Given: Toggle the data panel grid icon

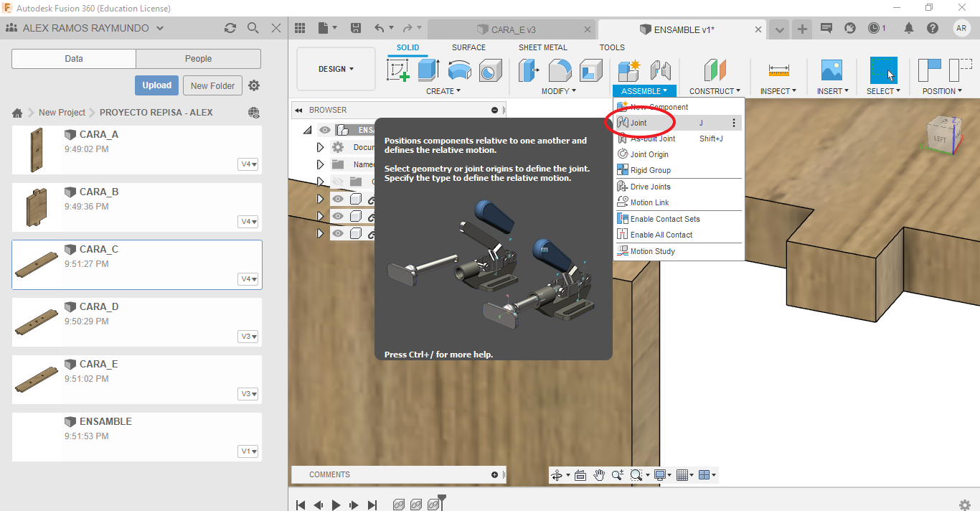Looking at the screenshot, I should [x=300, y=29].
